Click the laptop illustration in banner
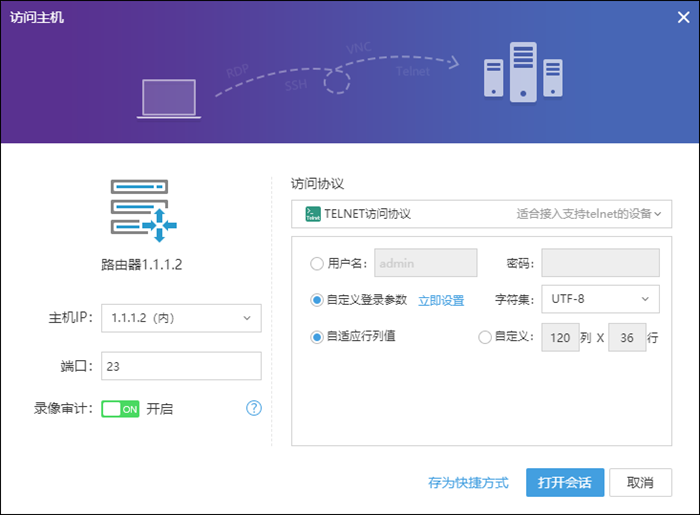This screenshot has height=515, width=700. [x=172, y=98]
